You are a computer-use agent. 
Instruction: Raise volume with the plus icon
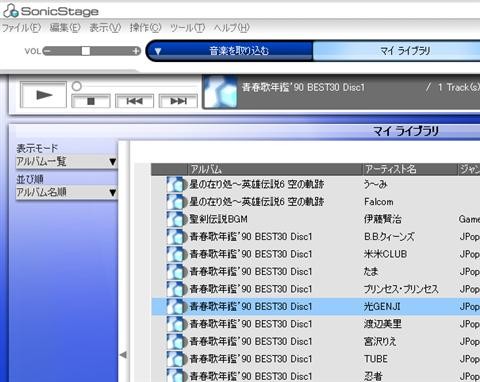click(x=136, y=51)
